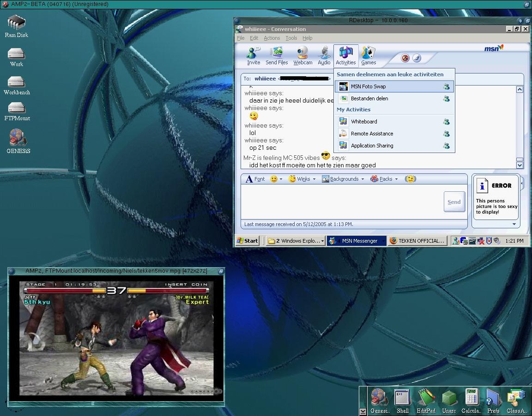Launch Shell from the dock
Screen dimensions: 532x416
coord(403,401)
